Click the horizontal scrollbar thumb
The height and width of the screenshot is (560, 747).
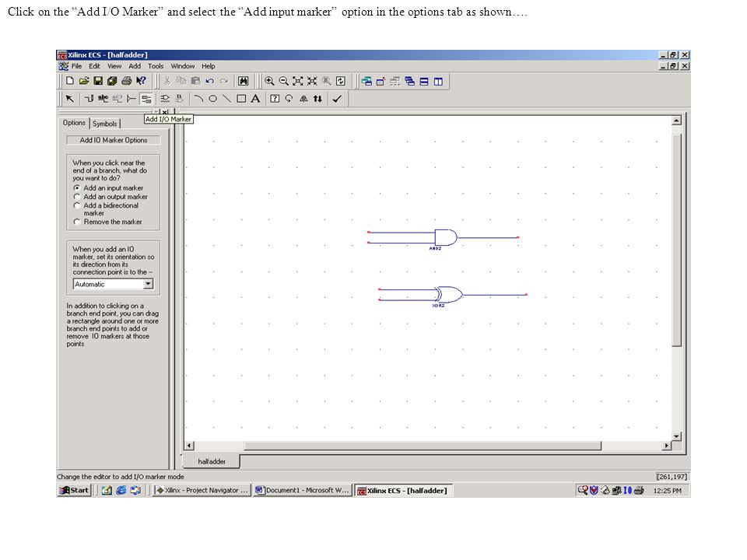coord(423,446)
